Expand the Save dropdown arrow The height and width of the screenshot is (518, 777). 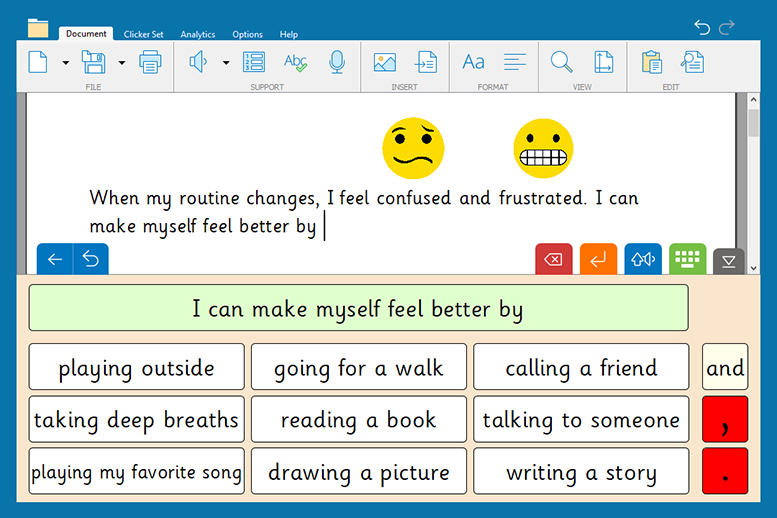122,63
